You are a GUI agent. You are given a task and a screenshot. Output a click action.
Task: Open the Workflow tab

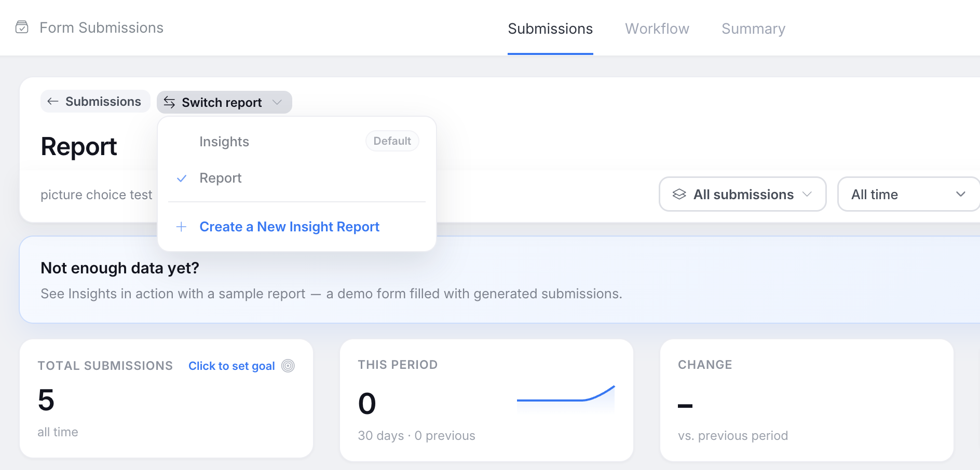coord(657,29)
